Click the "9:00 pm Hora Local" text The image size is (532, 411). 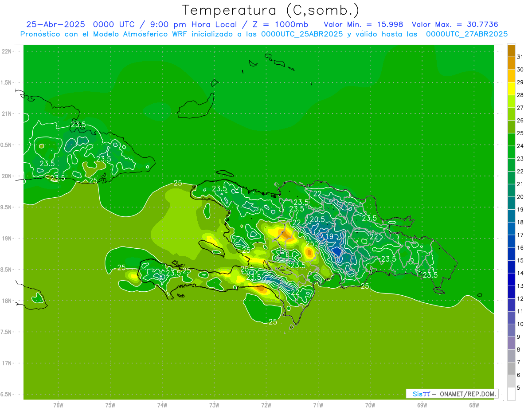(x=192, y=24)
